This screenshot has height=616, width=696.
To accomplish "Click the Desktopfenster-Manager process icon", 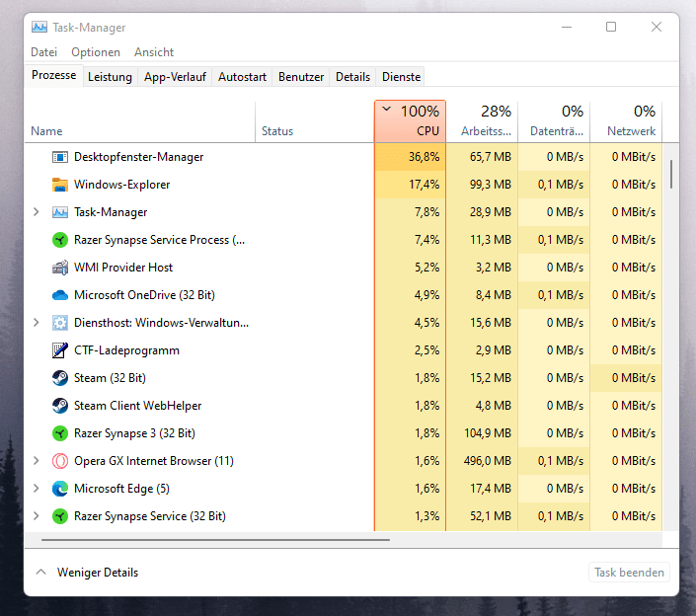I will 60,157.
